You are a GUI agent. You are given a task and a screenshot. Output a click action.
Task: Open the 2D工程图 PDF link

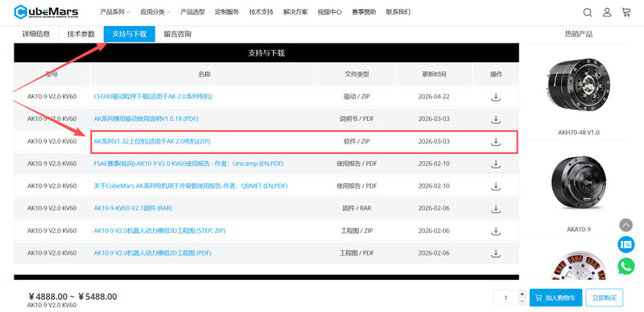[x=152, y=253]
